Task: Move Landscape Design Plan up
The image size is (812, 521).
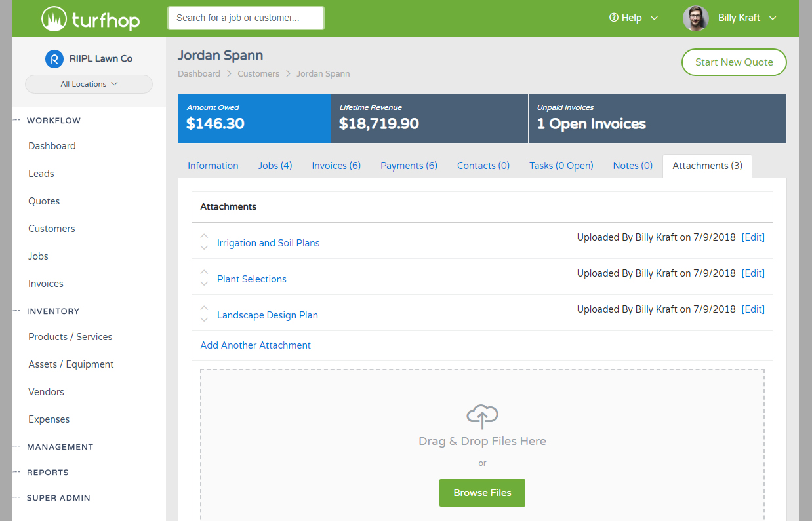Action: (204, 308)
